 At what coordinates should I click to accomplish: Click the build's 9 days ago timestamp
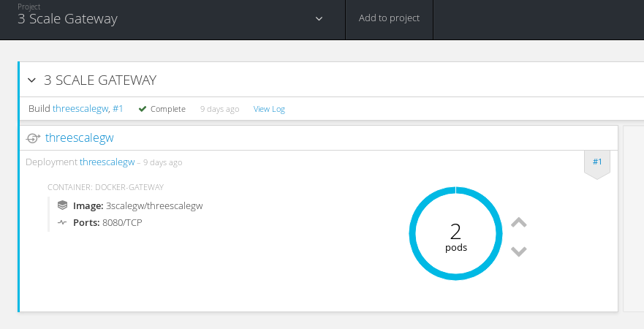(x=219, y=109)
